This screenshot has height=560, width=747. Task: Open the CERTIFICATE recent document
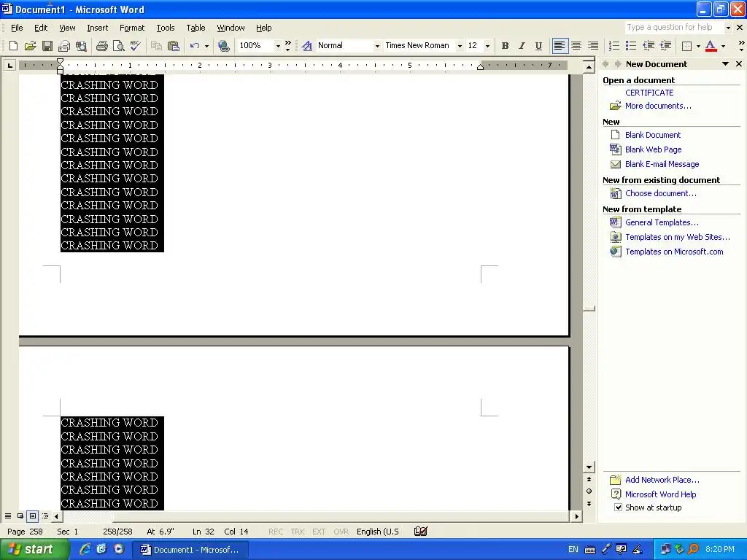pyautogui.click(x=649, y=93)
